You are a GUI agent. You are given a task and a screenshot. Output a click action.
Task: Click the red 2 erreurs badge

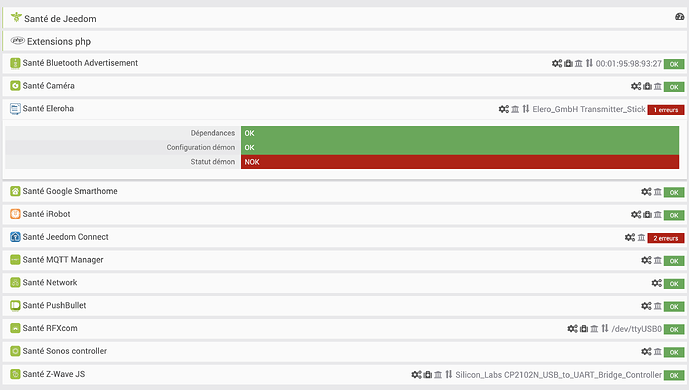click(666, 238)
